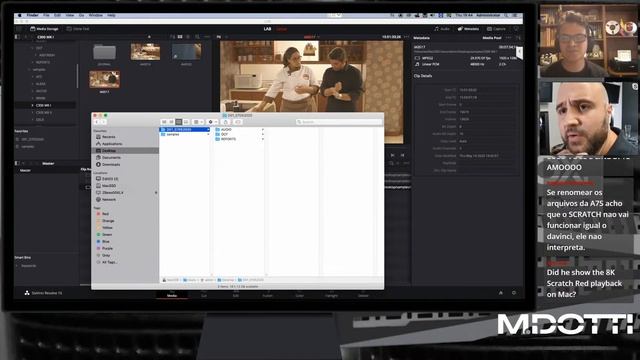Select the dark blue clip thumbnail
Image resolution: width=640 pixels, height=360 pixels.
point(186,52)
